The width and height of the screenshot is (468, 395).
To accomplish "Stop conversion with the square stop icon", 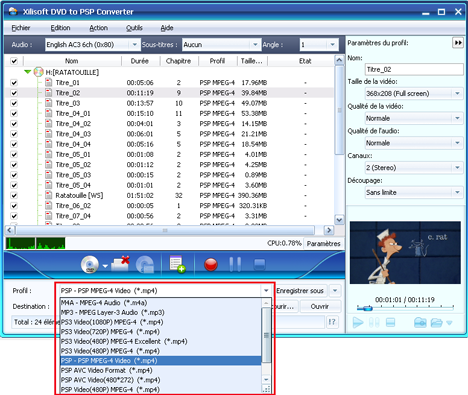I will click(259, 265).
